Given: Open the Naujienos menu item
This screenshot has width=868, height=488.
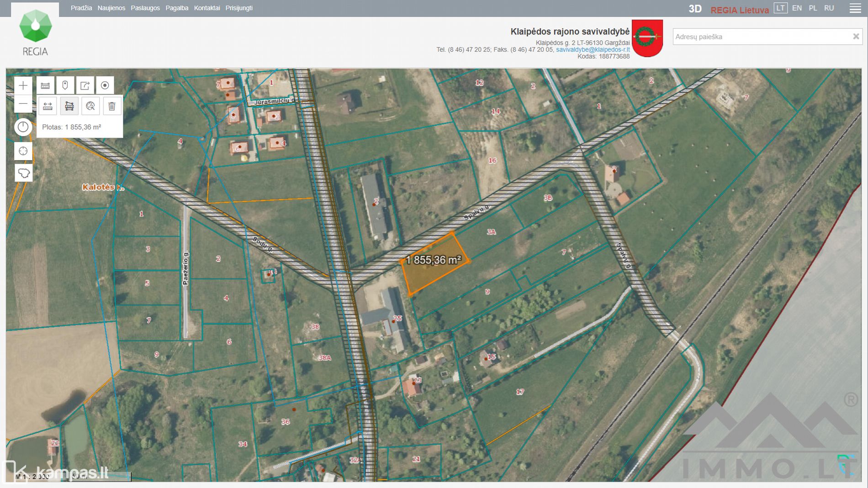Looking at the screenshot, I should click(x=111, y=8).
